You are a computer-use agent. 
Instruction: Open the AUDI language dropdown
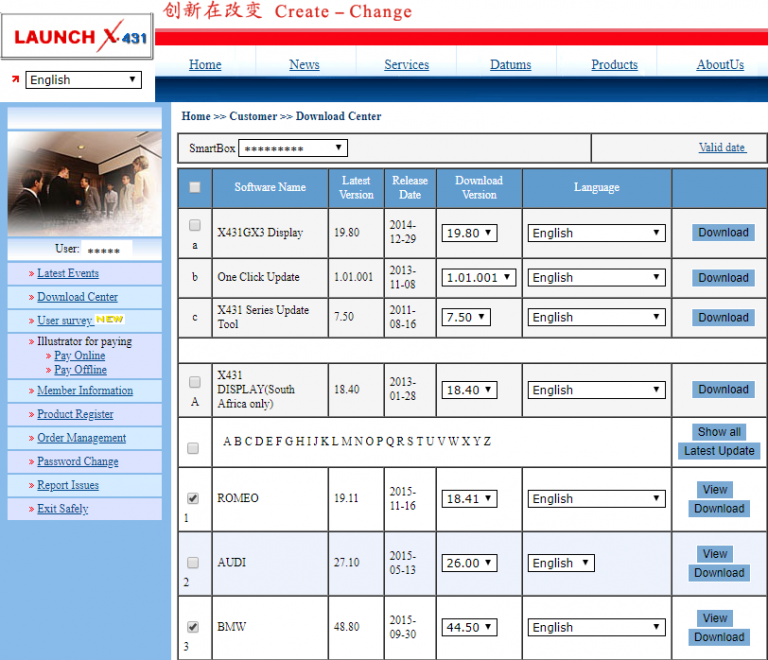[561, 563]
